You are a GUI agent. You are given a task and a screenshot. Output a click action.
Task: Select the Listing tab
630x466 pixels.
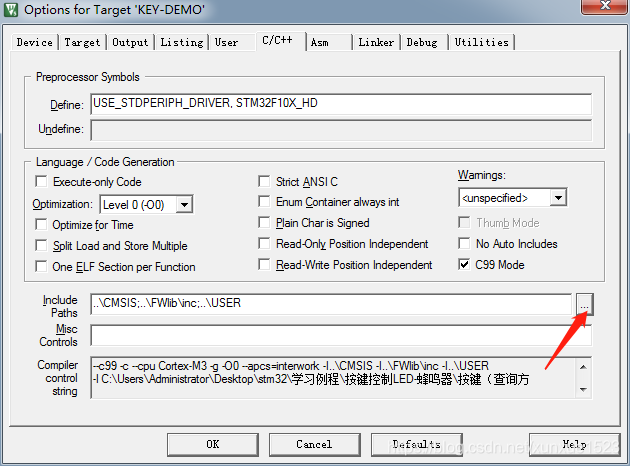click(x=182, y=42)
